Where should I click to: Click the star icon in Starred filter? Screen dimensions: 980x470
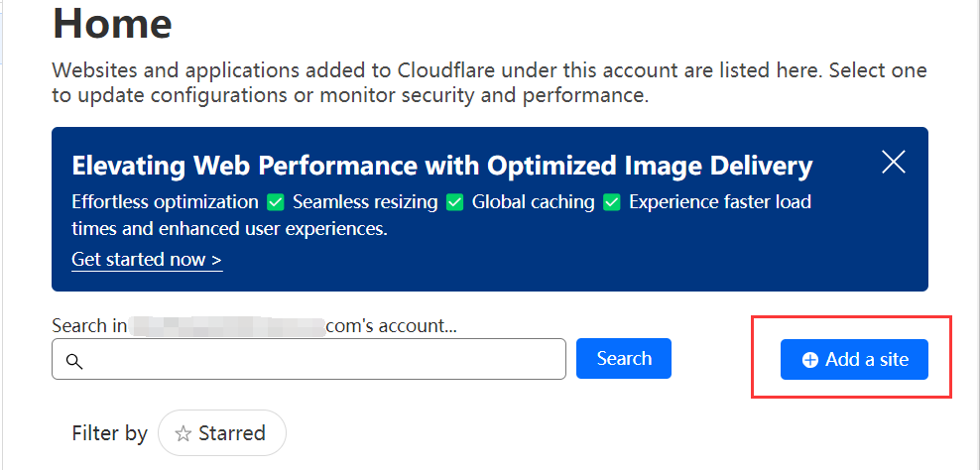(184, 433)
